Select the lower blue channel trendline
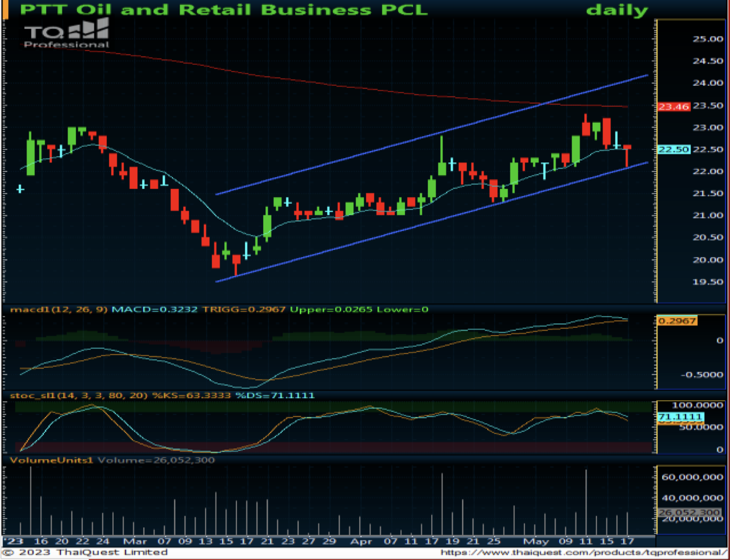730x560 pixels. [432, 222]
